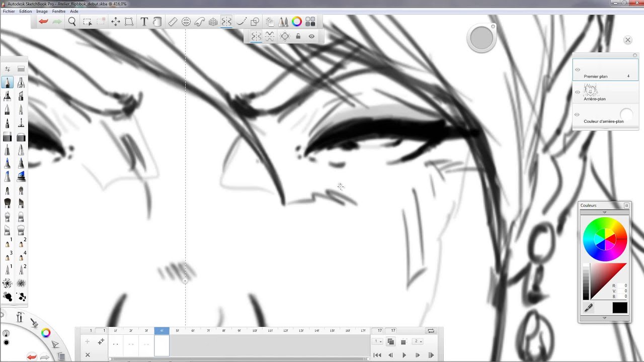Select the Steady Stroke tool
Screen dimensions: 644x362
241,22
